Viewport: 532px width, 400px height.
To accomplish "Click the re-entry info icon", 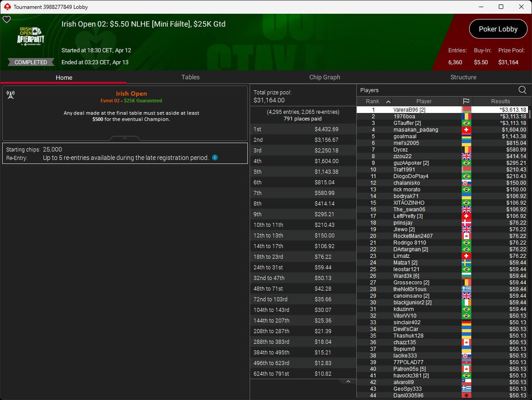I will pos(215,158).
